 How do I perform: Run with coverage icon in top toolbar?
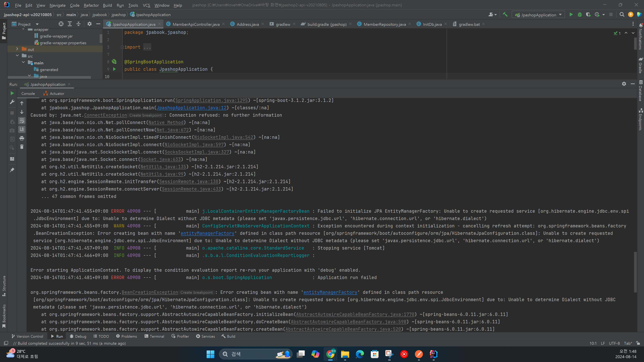click(588, 15)
